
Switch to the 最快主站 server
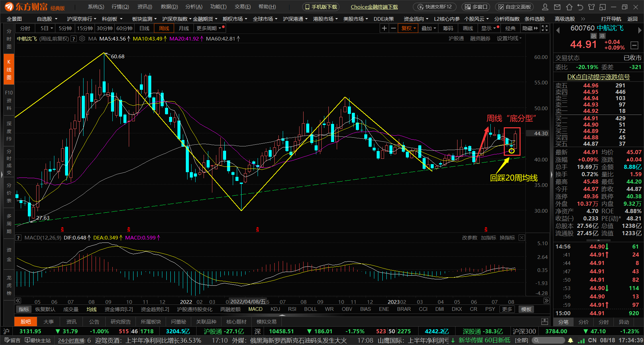(x=38, y=340)
